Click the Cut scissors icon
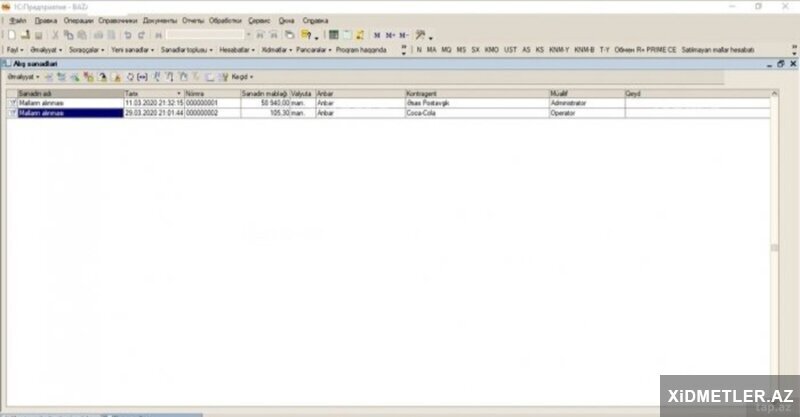This screenshot has width=800, height=417. pyautogui.click(x=55, y=34)
